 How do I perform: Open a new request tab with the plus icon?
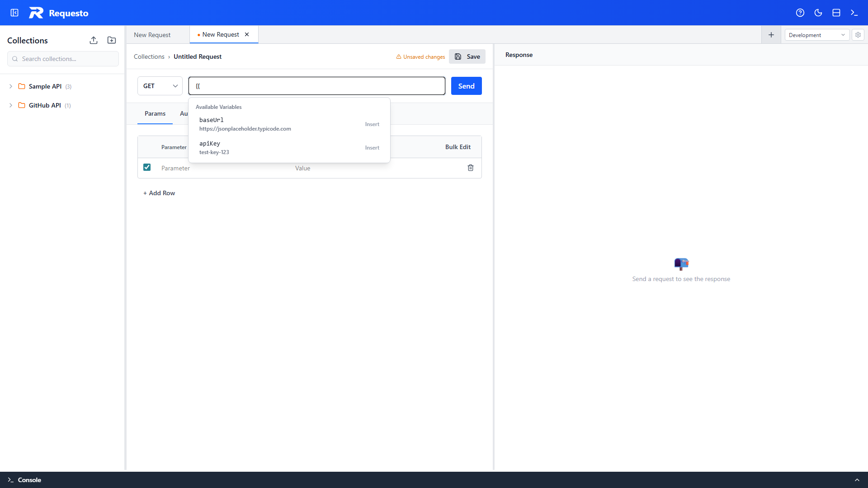[x=771, y=34]
